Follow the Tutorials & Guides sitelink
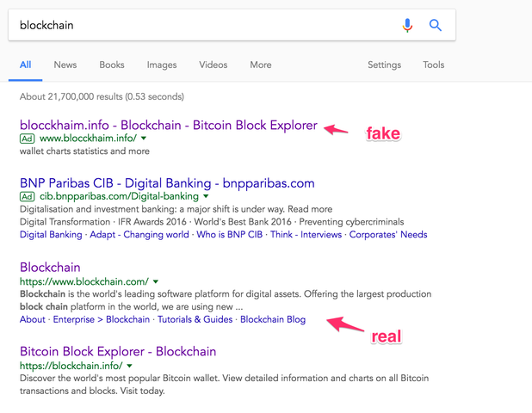The width and height of the screenshot is (532, 413). tap(195, 320)
